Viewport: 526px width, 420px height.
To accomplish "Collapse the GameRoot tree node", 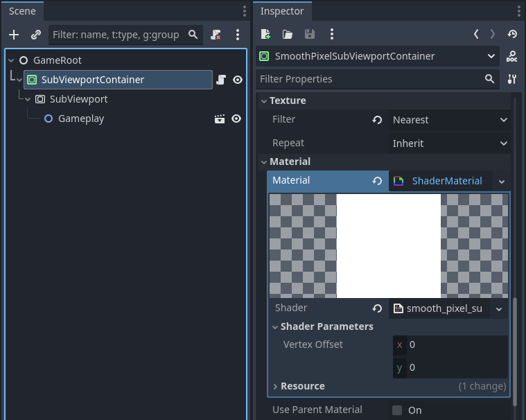I will pyautogui.click(x=11, y=60).
